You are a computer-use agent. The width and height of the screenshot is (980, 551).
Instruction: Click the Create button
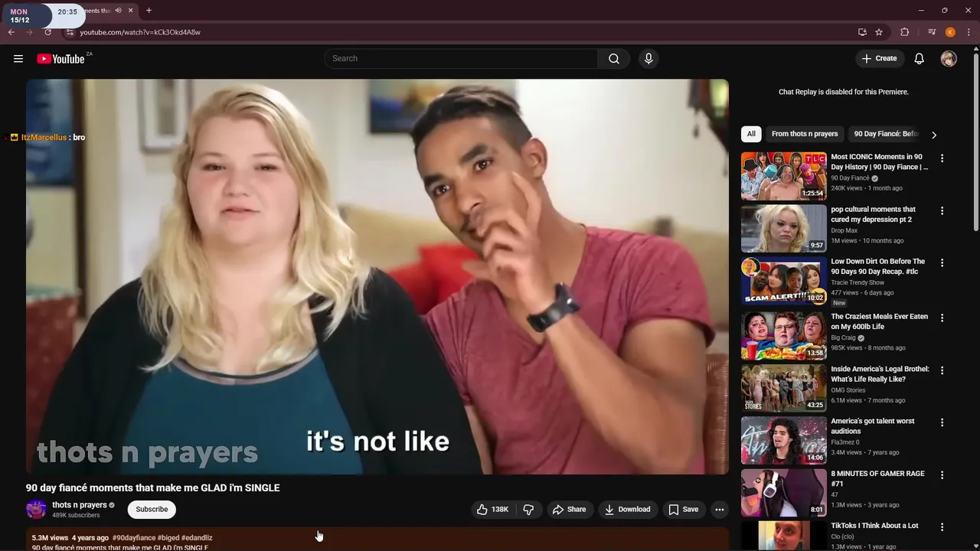pyautogui.click(x=879, y=59)
